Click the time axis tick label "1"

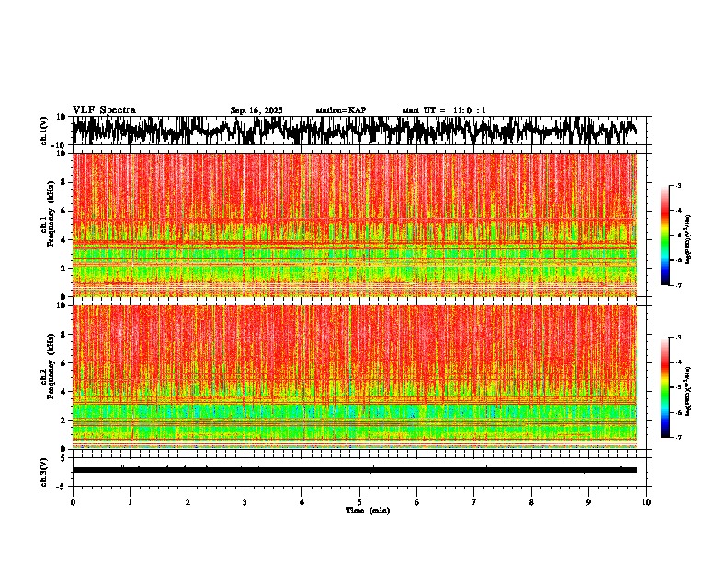coord(130,502)
